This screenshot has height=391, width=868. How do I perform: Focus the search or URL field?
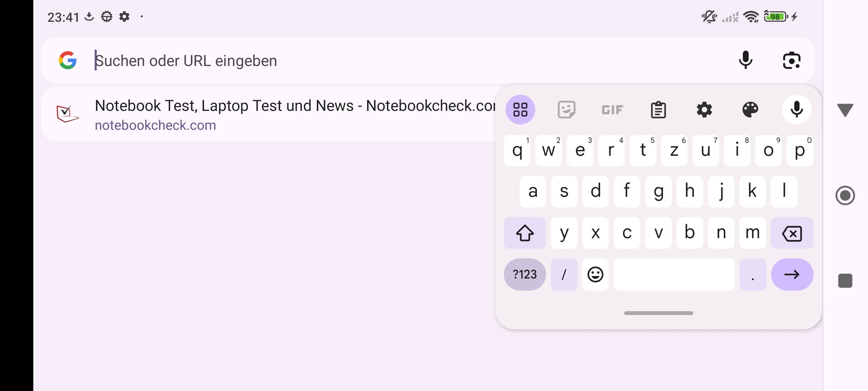407,61
